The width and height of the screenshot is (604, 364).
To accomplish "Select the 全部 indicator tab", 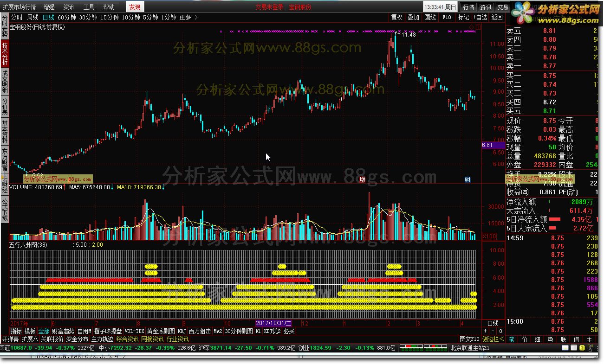I will point(44,331).
